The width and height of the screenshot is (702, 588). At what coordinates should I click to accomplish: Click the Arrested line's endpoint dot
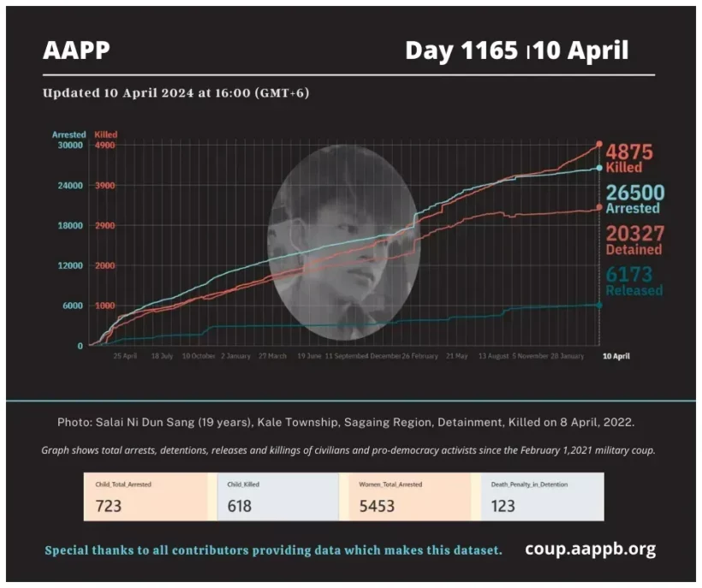pyautogui.click(x=598, y=169)
